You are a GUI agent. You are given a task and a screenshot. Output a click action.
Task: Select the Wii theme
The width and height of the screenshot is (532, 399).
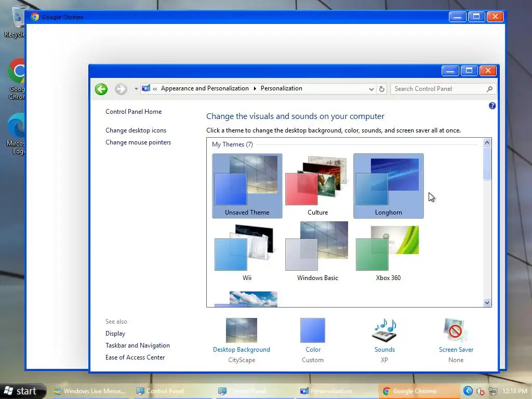pyautogui.click(x=247, y=252)
